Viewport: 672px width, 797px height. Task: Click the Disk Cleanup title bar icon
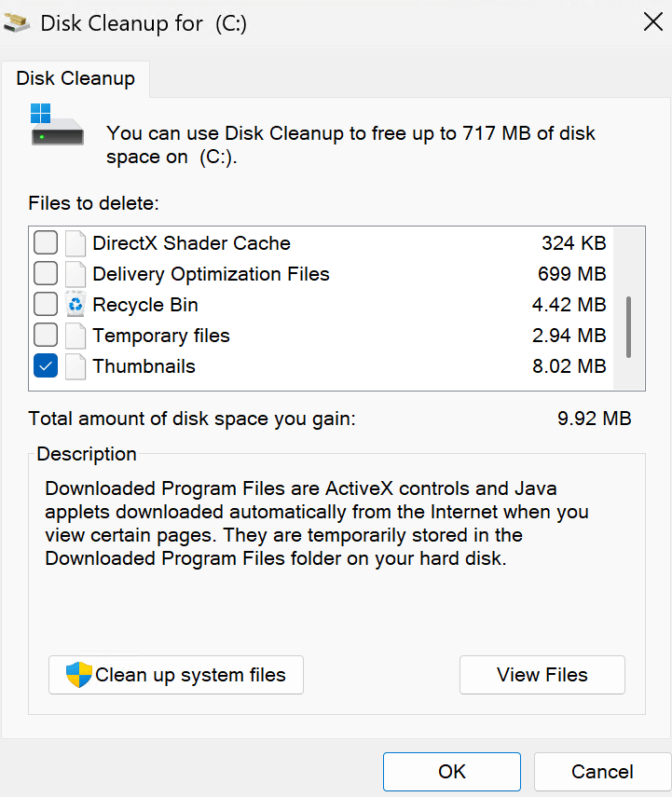click(x=16, y=23)
